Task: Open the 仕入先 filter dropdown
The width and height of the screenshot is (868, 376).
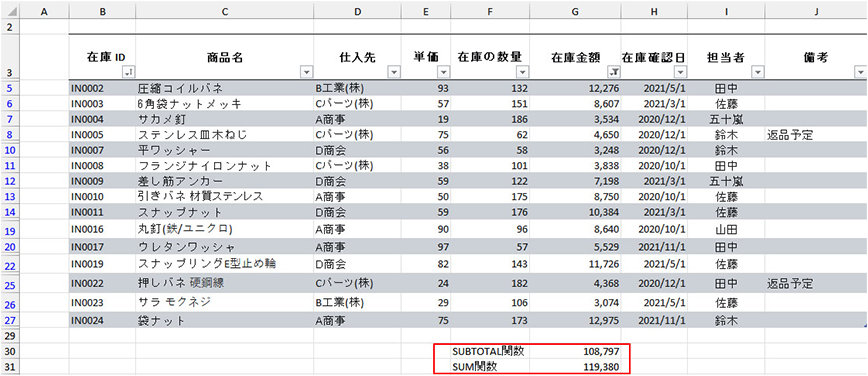Action: point(394,71)
